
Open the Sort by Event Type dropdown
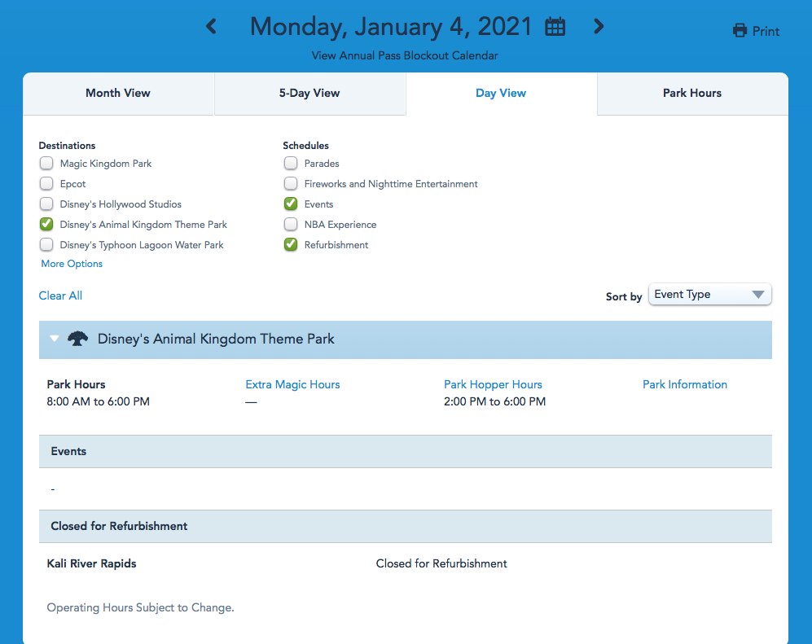tap(709, 295)
